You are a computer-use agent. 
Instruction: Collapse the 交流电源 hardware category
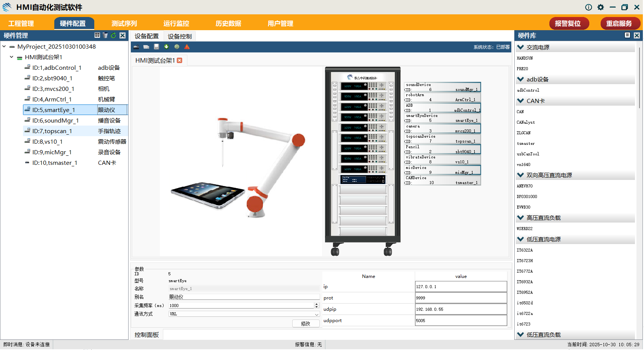(521, 47)
